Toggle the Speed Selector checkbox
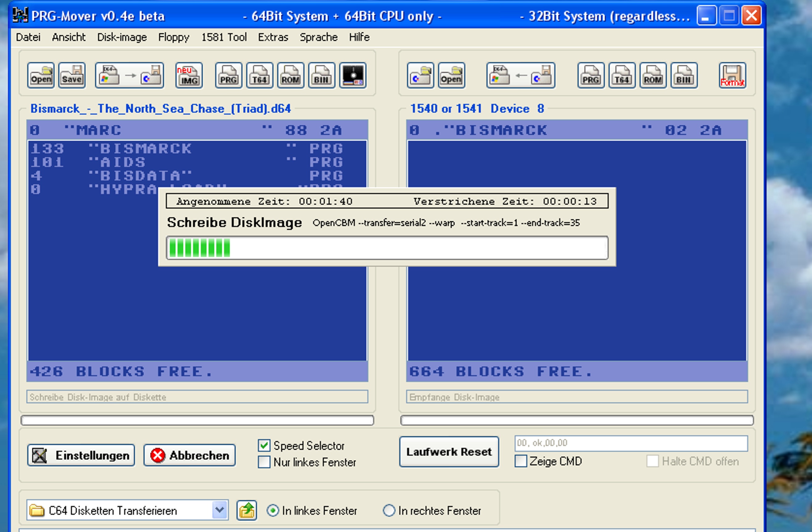This screenshot has width=812, height=532. click(x=264, y=445)
